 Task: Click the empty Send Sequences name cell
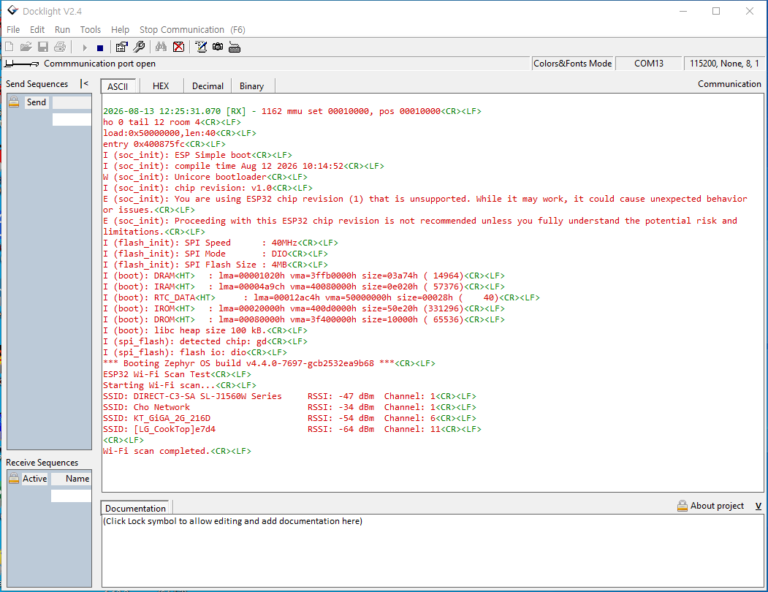pos(72,119)
